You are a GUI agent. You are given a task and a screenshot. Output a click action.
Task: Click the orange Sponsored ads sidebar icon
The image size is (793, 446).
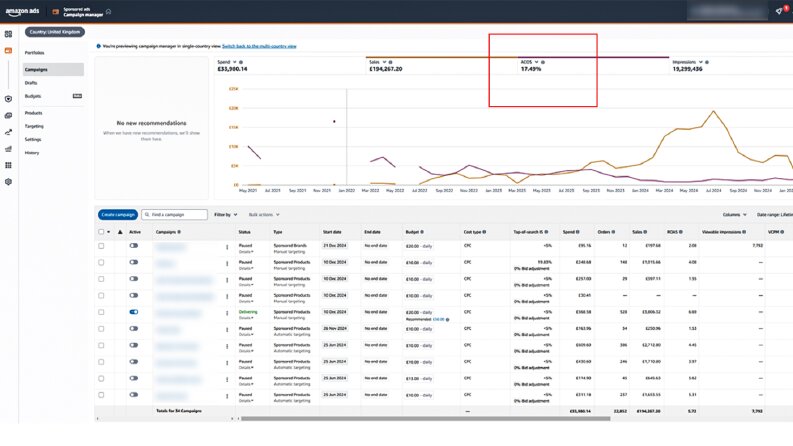coord(8,51)
